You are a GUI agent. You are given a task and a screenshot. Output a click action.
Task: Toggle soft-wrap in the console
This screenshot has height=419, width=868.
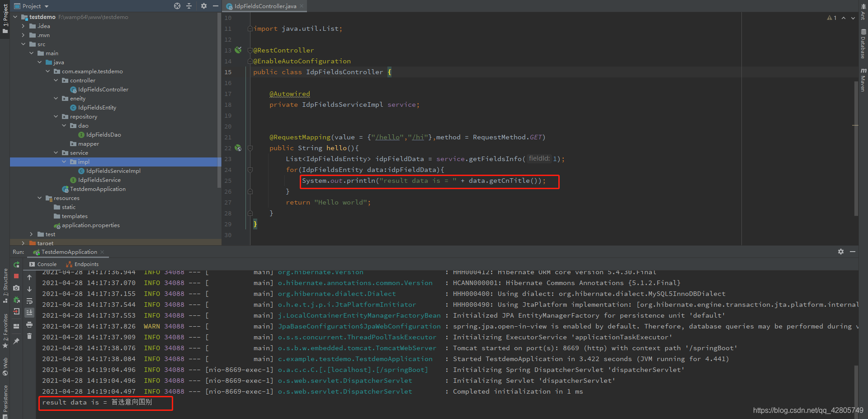coord(29,301)
